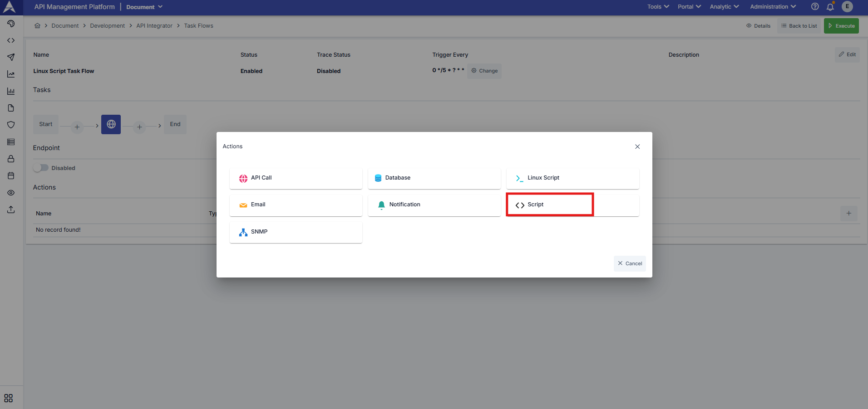Open the Analytic menu
Image resolution: width=868 pixels, height=409 pixels.
(x=724, y=7)
